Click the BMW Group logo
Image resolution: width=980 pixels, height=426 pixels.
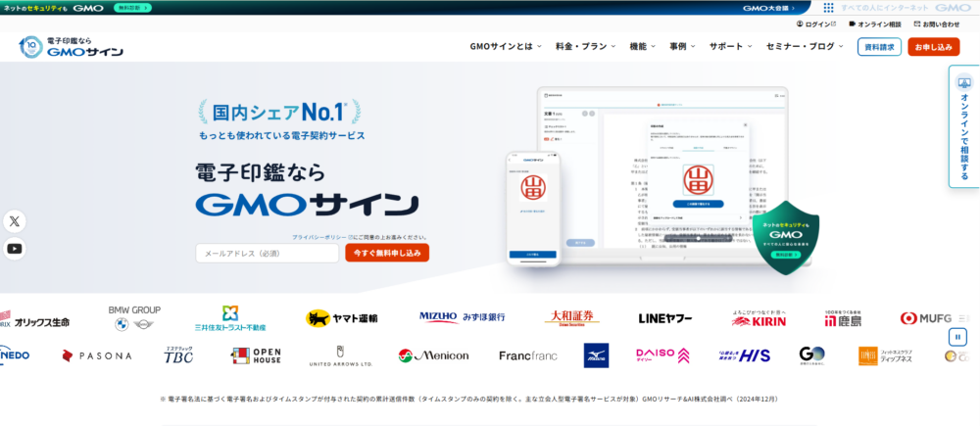coord(134,318)
